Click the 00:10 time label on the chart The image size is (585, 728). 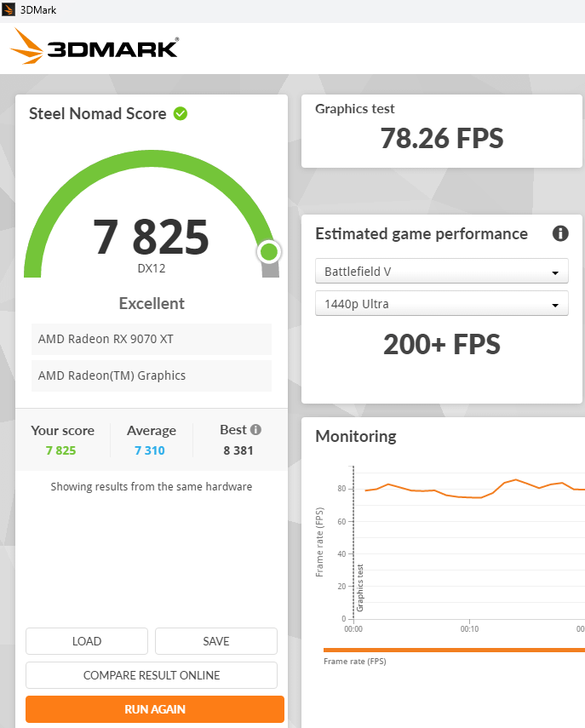pyautogui.click(x=469, y=628)
